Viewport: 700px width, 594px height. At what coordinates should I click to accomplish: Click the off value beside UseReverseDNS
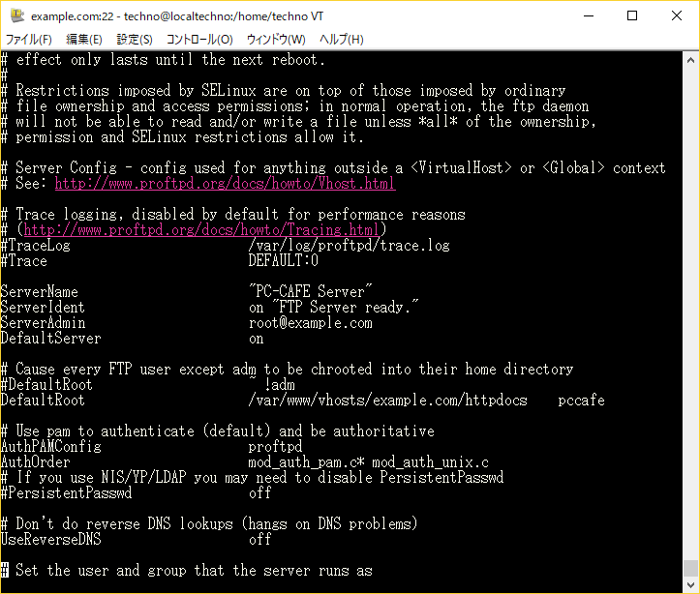(260, 539)
